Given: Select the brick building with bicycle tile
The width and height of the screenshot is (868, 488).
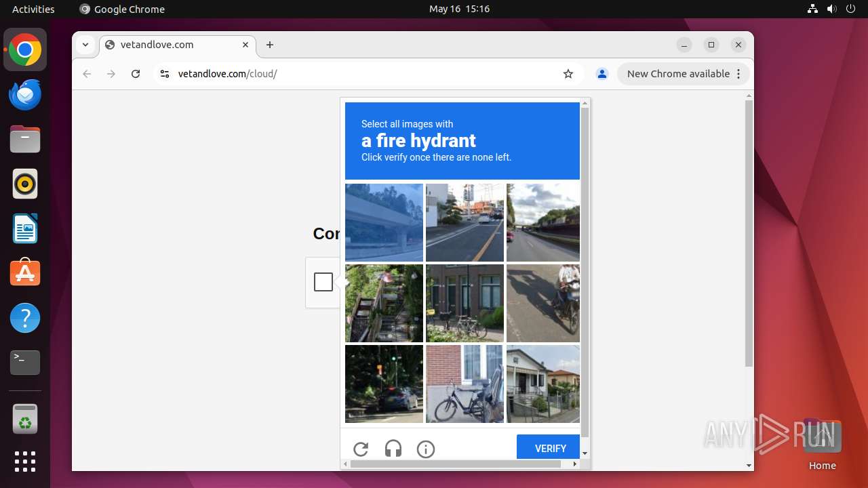Looking at the screenshot, I should click(465, 303).
